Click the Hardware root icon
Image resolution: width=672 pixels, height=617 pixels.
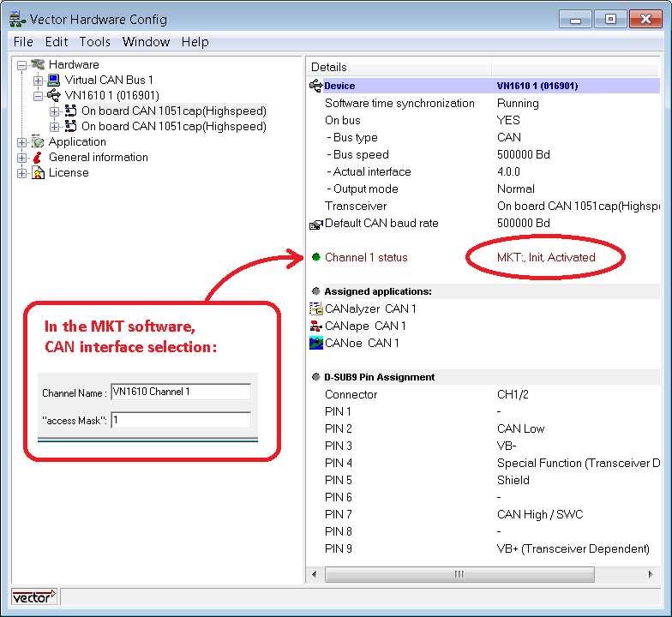pos(38,65)
